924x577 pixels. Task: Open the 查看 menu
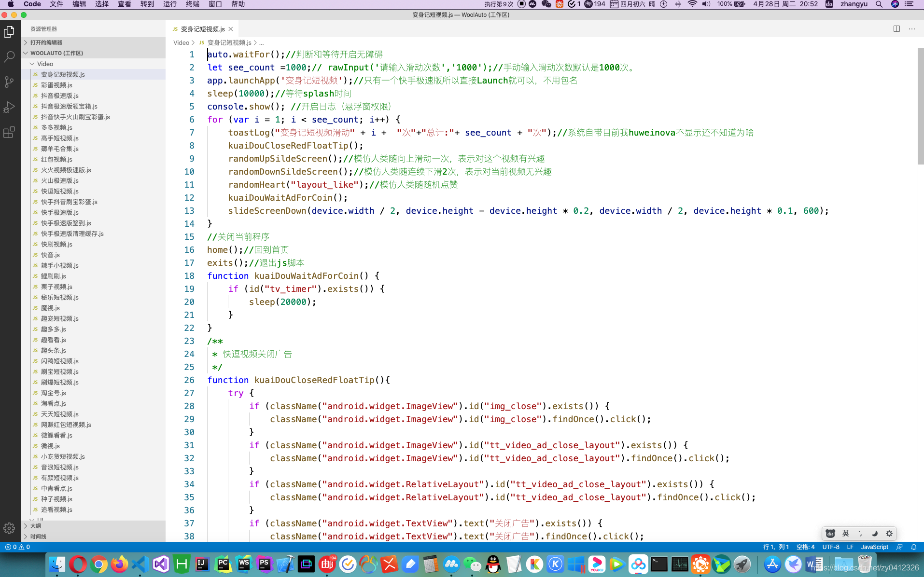click(x=125, y=4)
